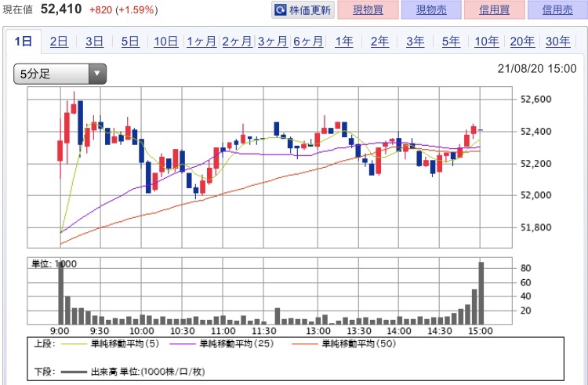Switch to the 3年 chart tab
The height and width of the screenshot is (385, 588).
[x=415, y=42]
